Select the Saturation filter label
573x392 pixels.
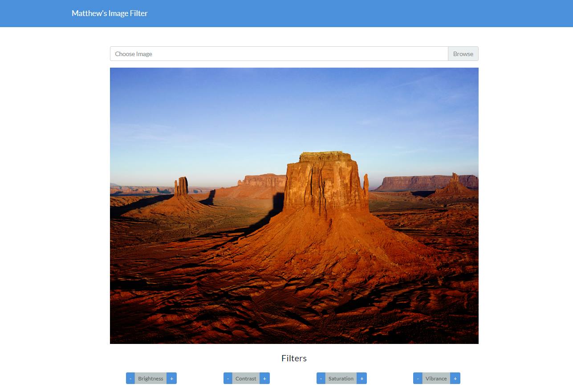pyautogui.click(x=341, y=378)
